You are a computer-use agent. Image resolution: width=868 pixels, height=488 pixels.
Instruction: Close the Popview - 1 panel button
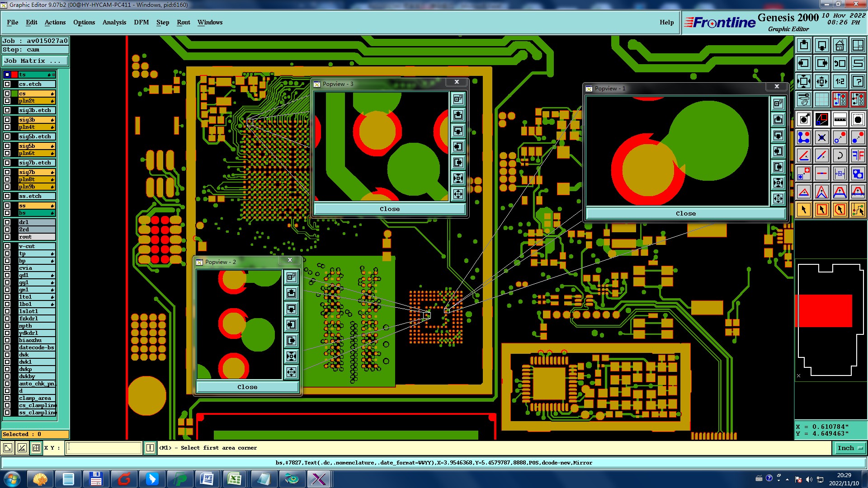685,213
